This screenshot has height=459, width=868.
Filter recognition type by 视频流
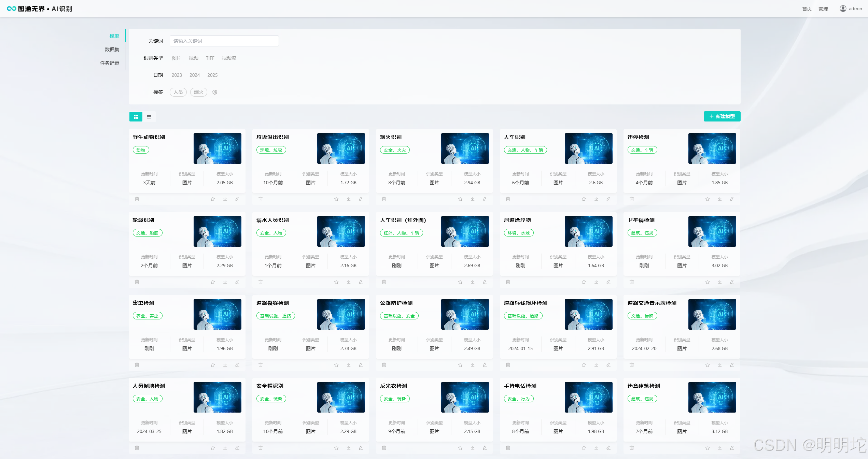(229, 58)
